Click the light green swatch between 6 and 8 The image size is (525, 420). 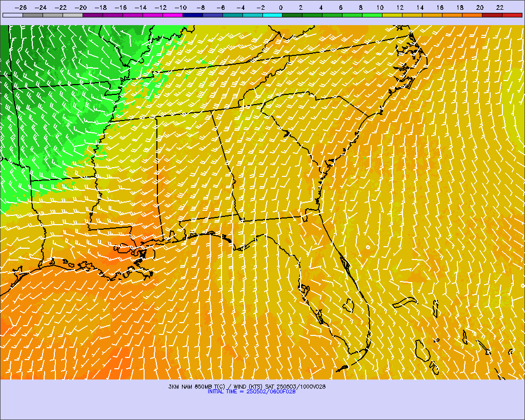[353, 15]
